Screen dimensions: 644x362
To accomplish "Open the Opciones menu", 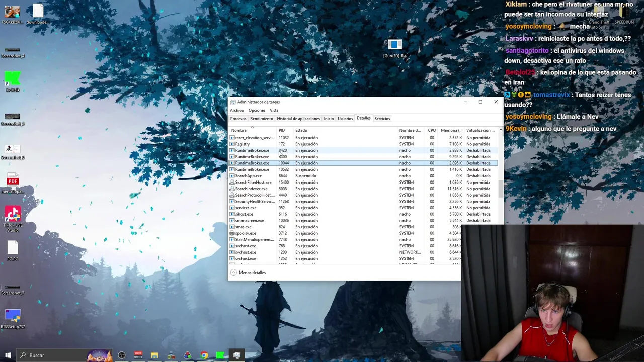I will 257,110.
